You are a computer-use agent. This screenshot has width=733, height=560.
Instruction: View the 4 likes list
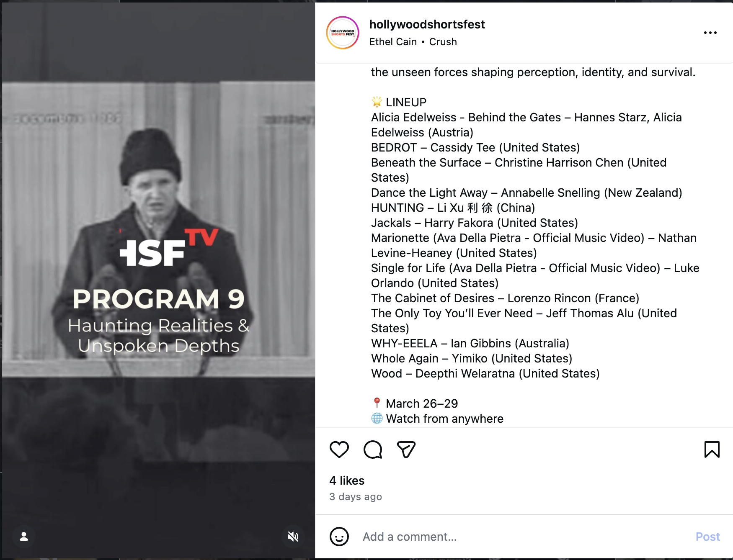[347, 480]
